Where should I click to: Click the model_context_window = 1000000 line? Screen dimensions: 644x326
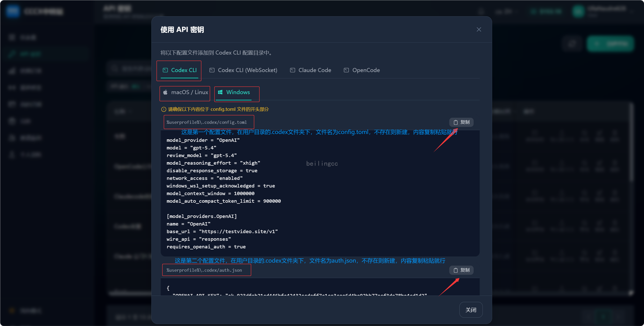[210, 193]
